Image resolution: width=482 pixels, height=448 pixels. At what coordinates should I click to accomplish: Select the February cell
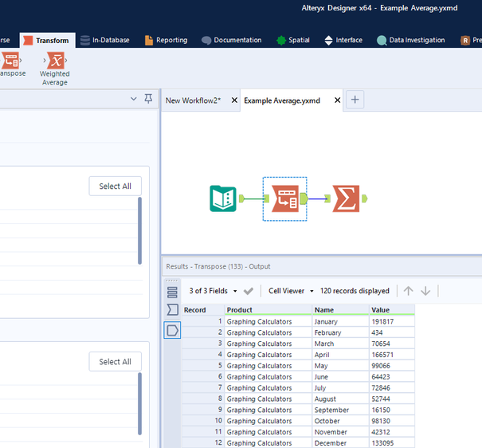point(341,332)
